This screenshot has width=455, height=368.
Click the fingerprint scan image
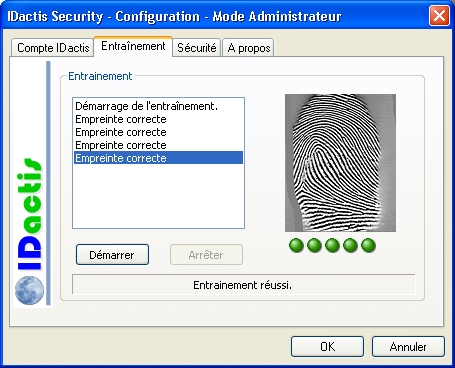pos(340,163)
